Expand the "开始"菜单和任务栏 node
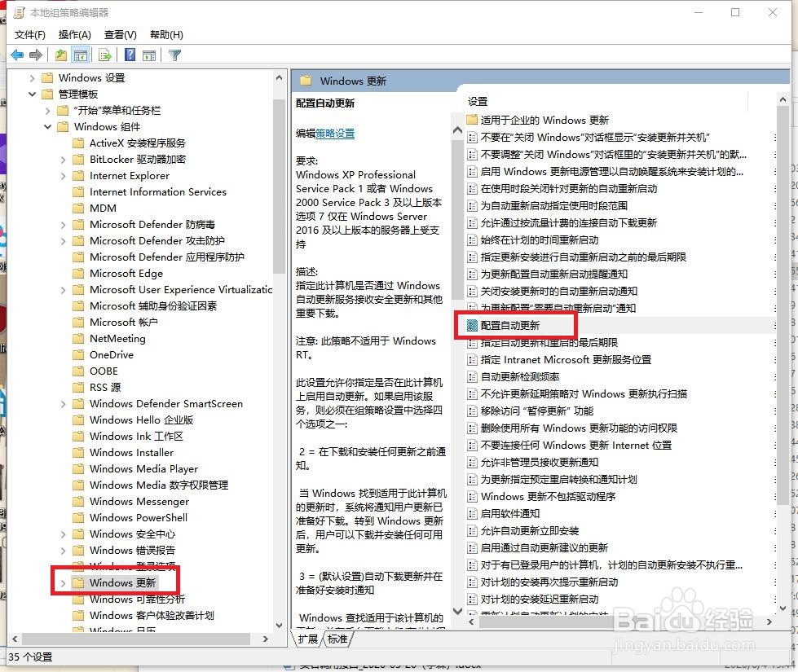798x672 pixels. click(x=48, y=111)
